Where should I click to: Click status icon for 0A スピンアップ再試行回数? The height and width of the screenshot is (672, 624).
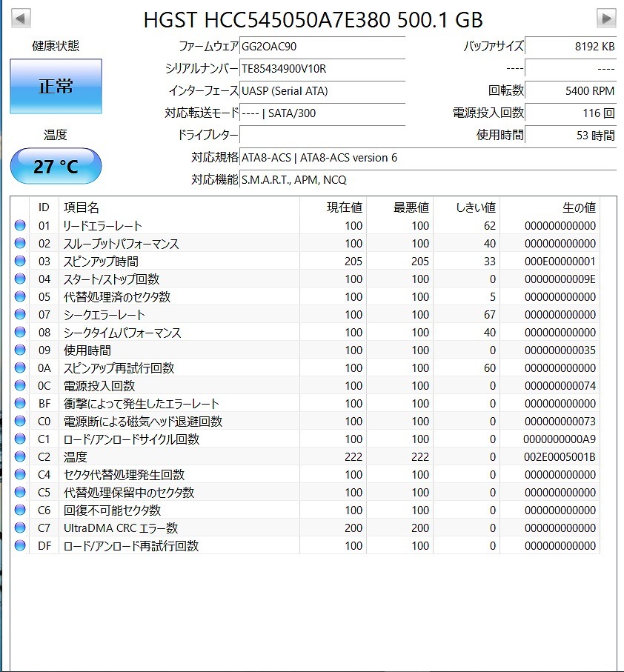(20, 367)
